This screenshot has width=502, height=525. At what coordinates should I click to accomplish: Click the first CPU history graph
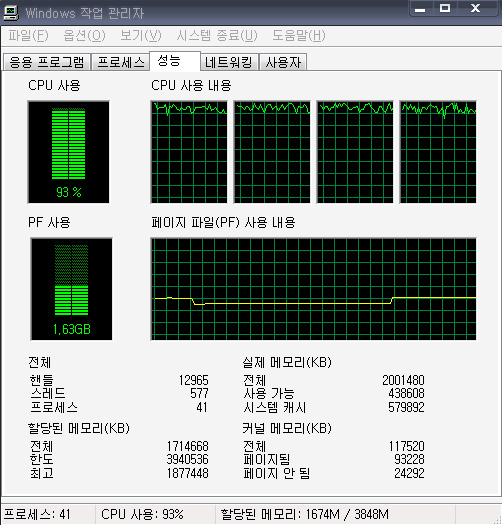pyautogui.click(x=189, y=152)
